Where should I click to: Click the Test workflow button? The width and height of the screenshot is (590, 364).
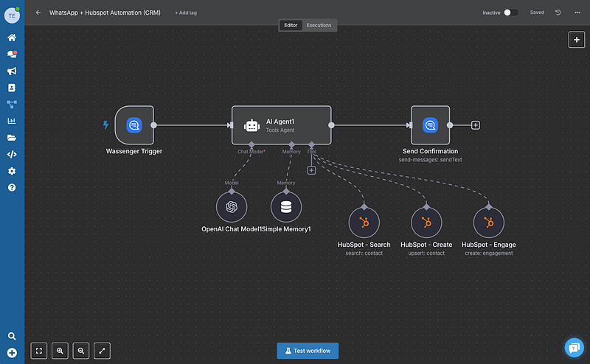(x=308, y=350)
